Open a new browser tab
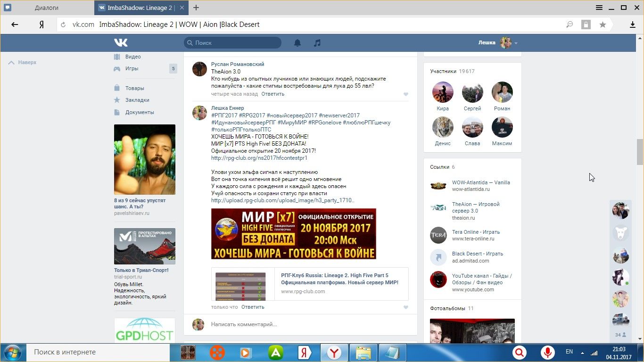 196,8
